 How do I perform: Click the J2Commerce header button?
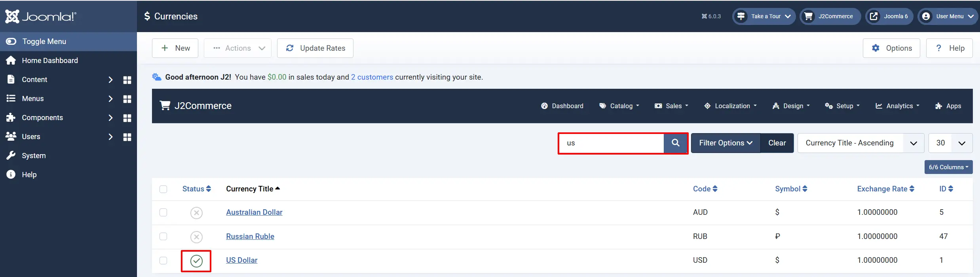click(830, 16)
